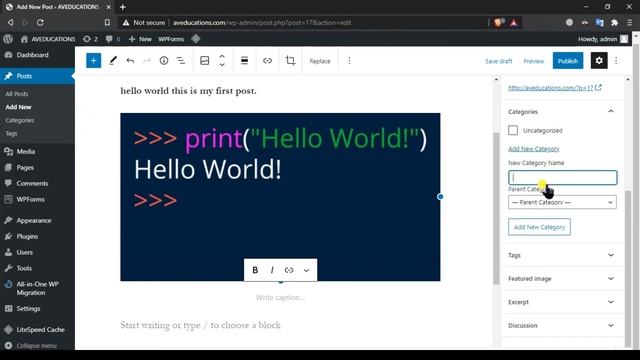Save the post as draft
Viewport: 640px width, 360px height.
[498, 61]
